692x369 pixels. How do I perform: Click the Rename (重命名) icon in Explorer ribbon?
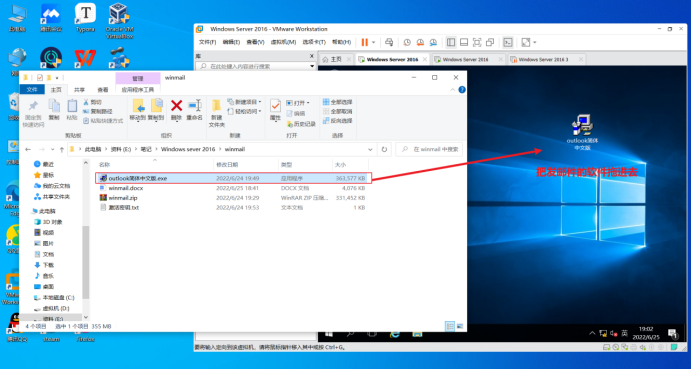coord(194,105)
